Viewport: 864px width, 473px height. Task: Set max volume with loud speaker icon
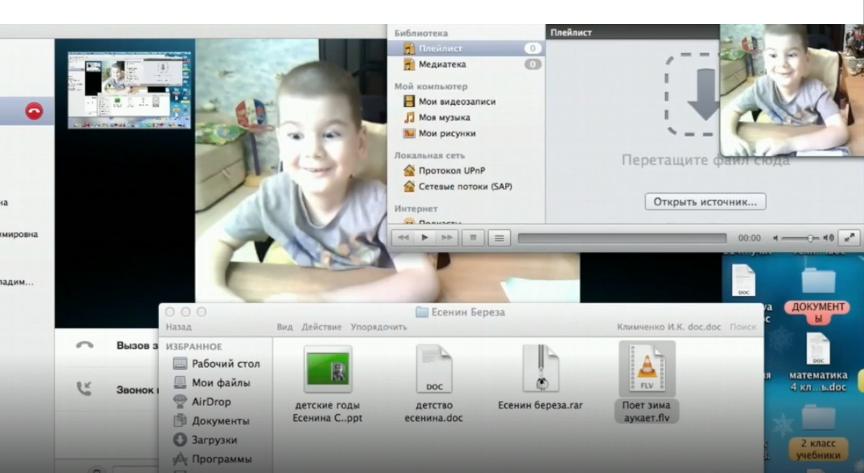tap(828, 238)
